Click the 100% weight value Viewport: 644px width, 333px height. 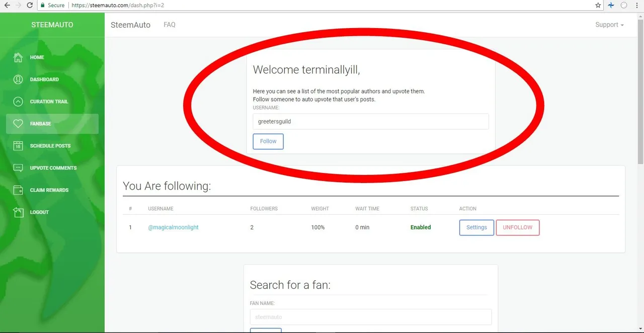(318, 227)
